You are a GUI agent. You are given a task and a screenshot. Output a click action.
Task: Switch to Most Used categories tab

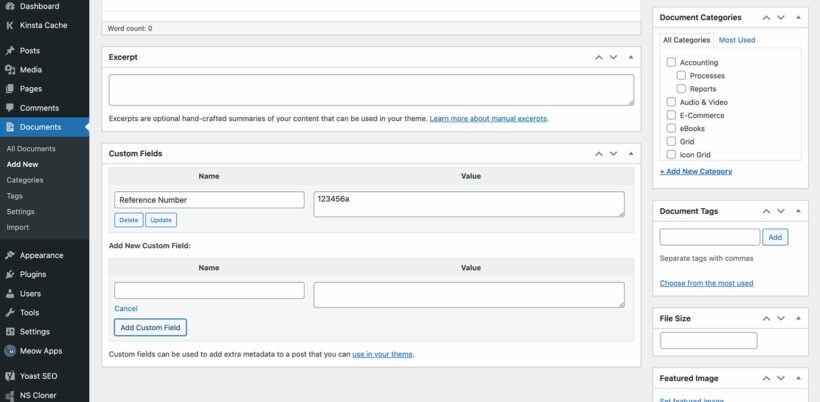737,40
